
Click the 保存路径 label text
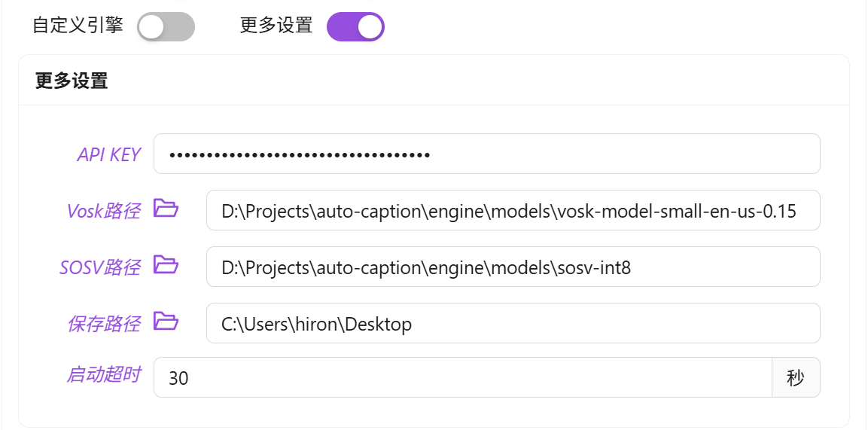coord(103,324)
